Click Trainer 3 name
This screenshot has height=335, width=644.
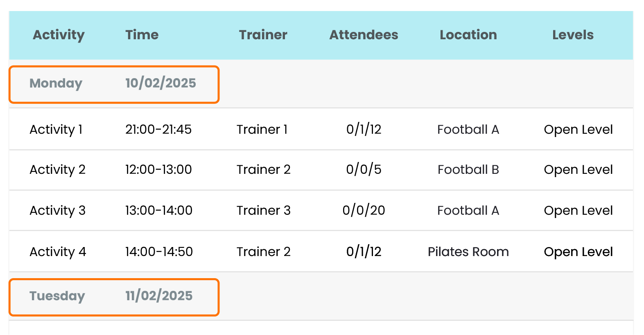pyautogui.click(x=263, y=211)
